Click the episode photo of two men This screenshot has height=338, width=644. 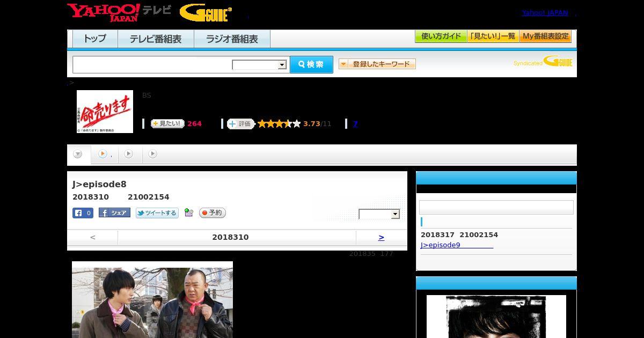click(x=152, y=300)
